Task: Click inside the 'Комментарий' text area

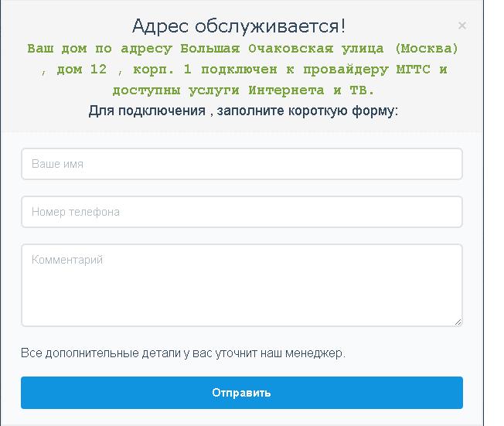Action: pos(241,285)
